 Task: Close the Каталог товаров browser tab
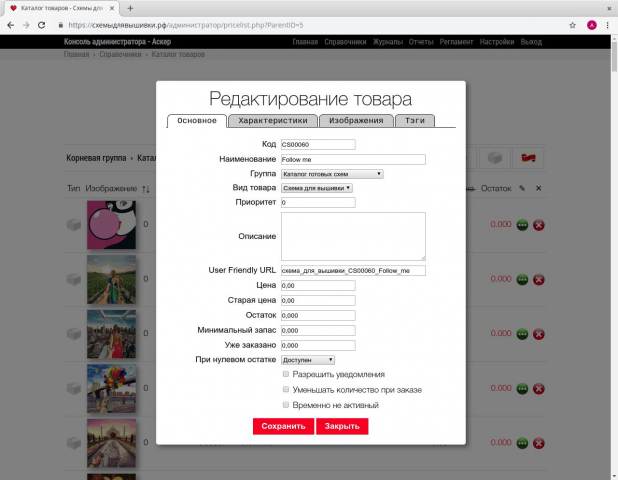(112, 8)
